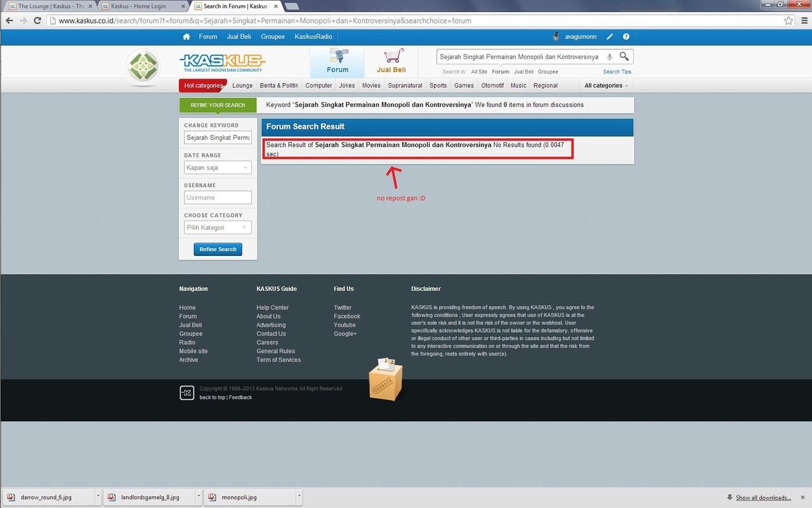Open the Lounge category
This screenshot has height=508, width=812.
242,86
